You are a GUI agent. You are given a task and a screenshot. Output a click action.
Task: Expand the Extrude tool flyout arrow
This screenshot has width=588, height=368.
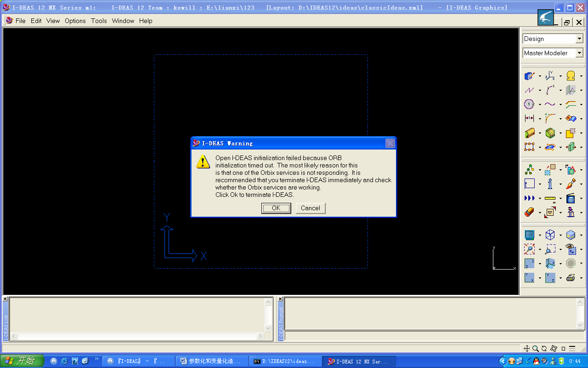pyautogui.click(x=540, y=134)
